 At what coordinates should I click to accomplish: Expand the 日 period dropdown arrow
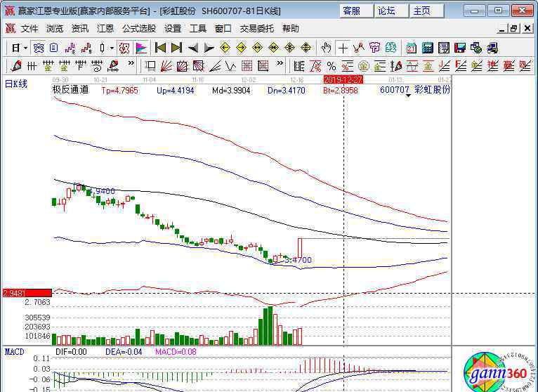[x=25, y=48]
